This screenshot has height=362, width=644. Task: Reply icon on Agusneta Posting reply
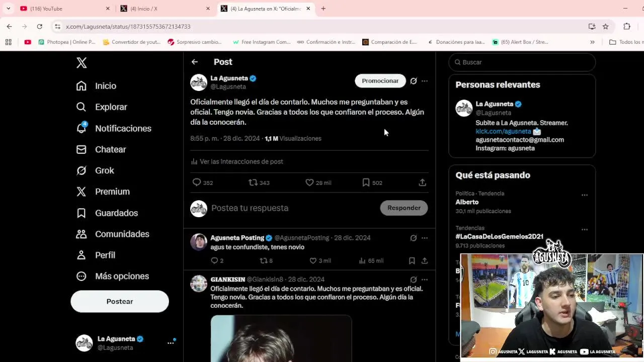click(214, 260)
